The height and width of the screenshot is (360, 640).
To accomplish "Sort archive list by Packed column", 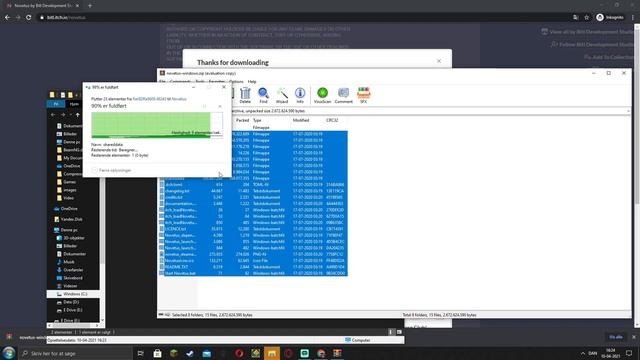I will pyautogui.click(x=242, y=120).
